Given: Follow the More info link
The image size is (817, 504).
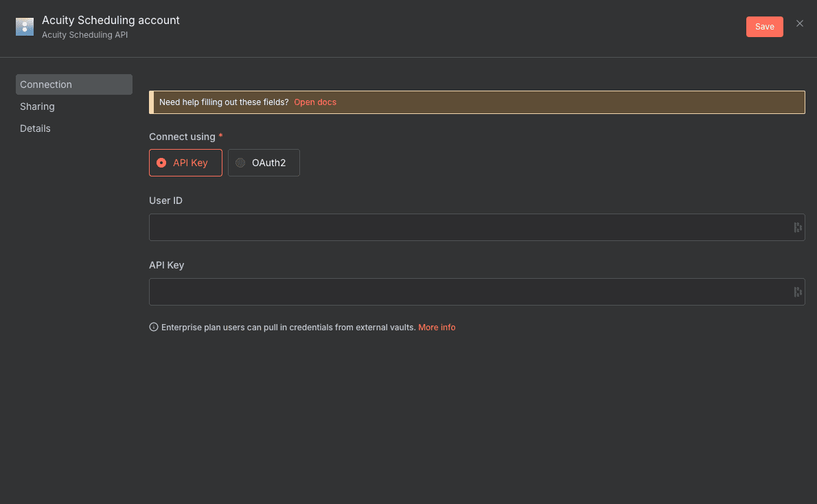Looking at the screenshot, I should 437,328.
